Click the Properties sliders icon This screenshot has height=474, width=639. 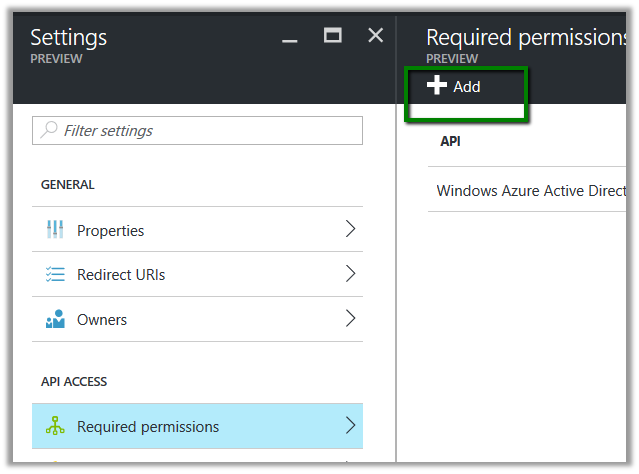click(x=55, y=230)
